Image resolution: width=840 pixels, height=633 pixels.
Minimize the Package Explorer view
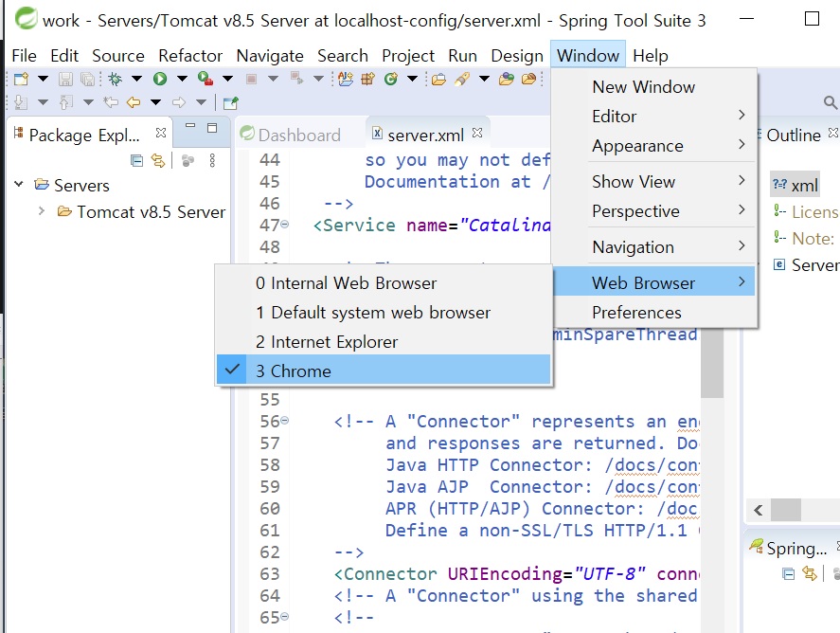click(190, 126)
